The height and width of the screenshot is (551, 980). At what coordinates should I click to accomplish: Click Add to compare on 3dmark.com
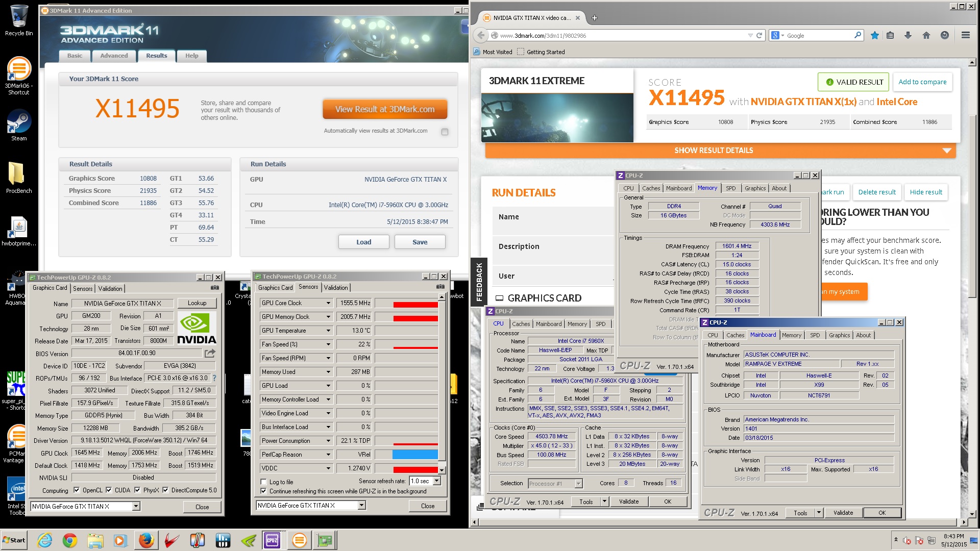pyautogui.click(x=922, y=82)
